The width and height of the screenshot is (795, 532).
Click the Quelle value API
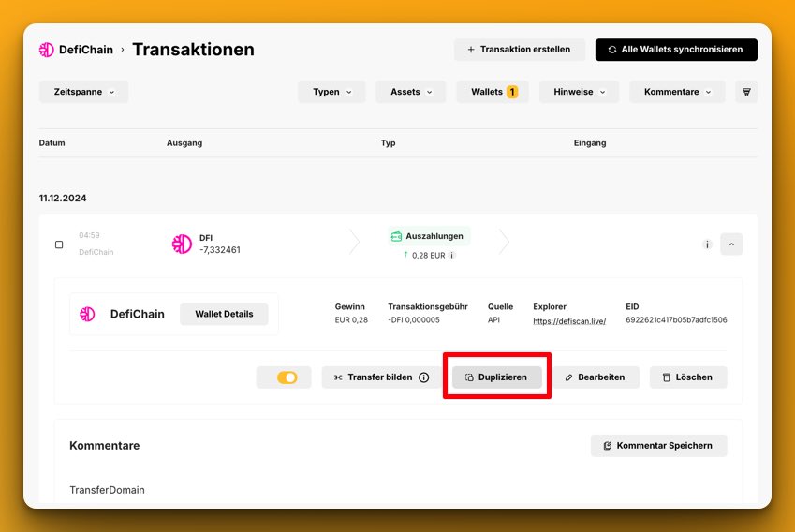[x=493, y=320]
